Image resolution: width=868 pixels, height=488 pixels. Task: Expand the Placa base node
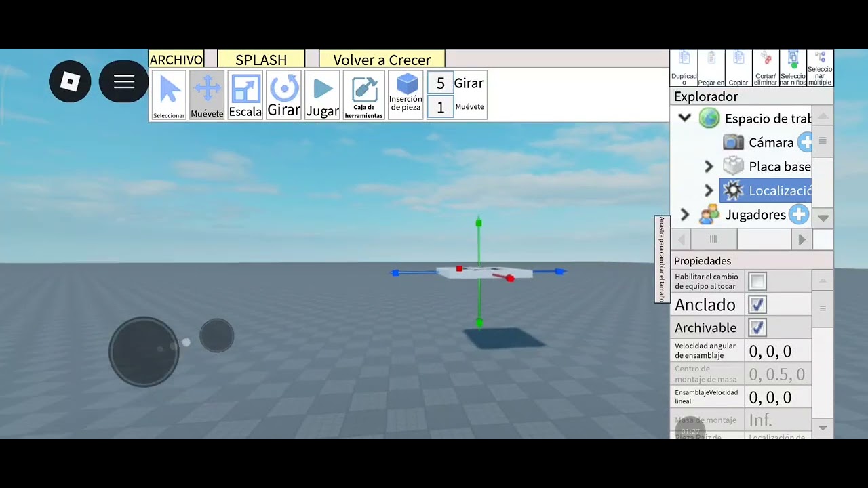pos(709,167)
